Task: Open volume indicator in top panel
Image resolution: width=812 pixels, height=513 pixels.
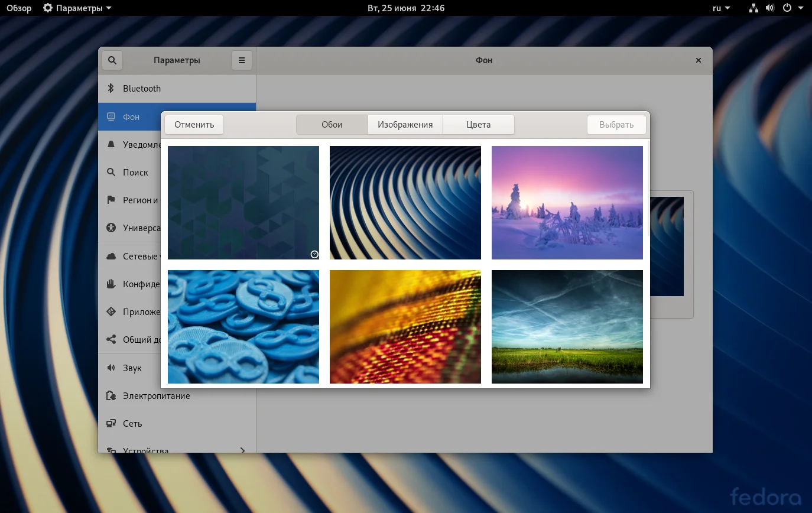Action: [769, 8]
